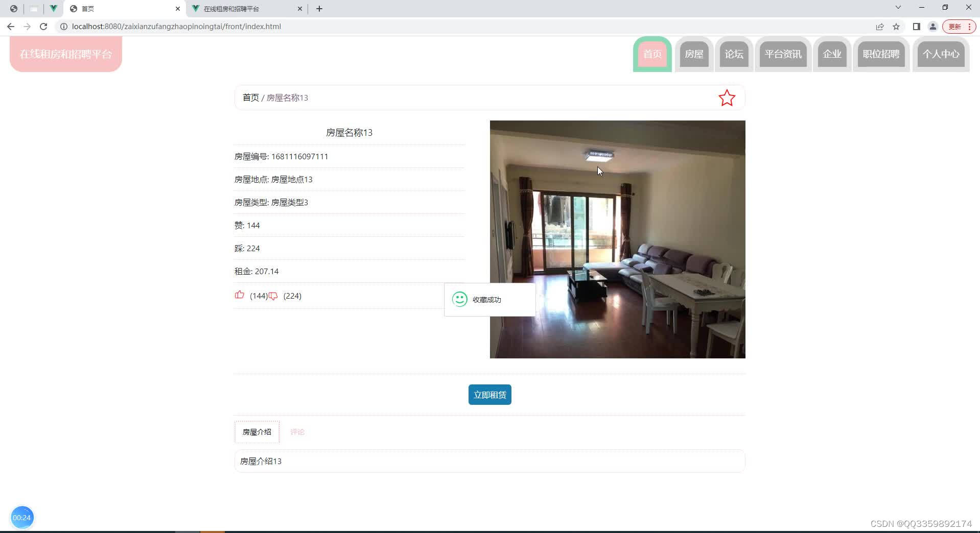
Task: Click the 00:24 timer bubble
Action: pyautogui.click(x=22, y=517)
